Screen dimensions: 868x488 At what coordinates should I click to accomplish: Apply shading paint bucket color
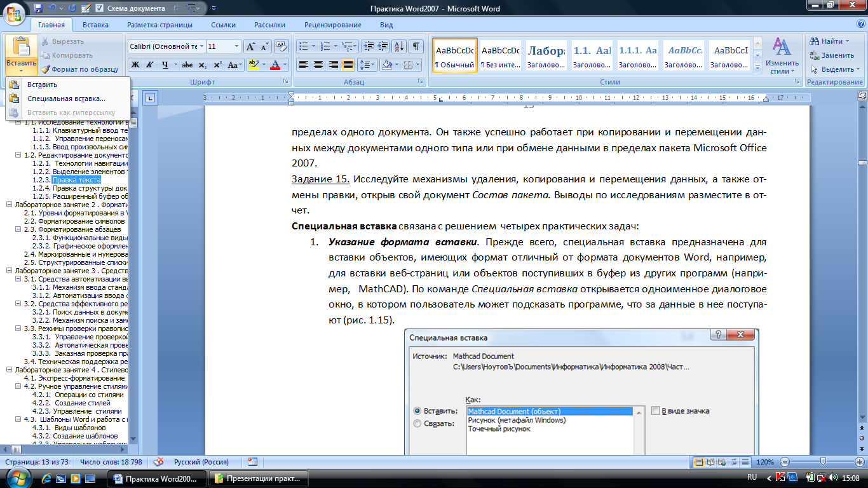(x=386, y=65)
